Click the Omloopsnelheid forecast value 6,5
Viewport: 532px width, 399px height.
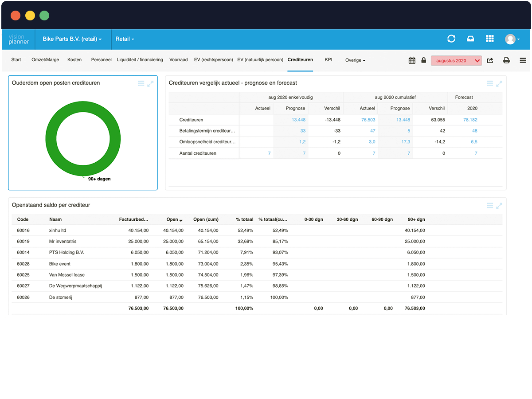point(474,142)
